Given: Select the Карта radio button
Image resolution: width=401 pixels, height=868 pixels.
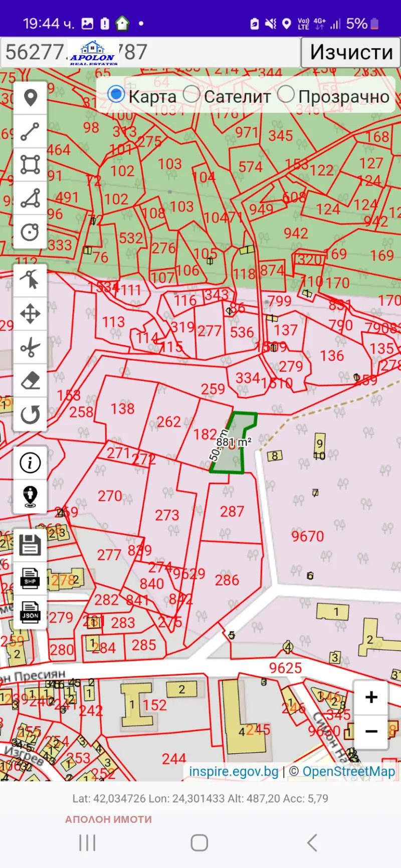Looking at the screenshot, I should pos(116,94).
